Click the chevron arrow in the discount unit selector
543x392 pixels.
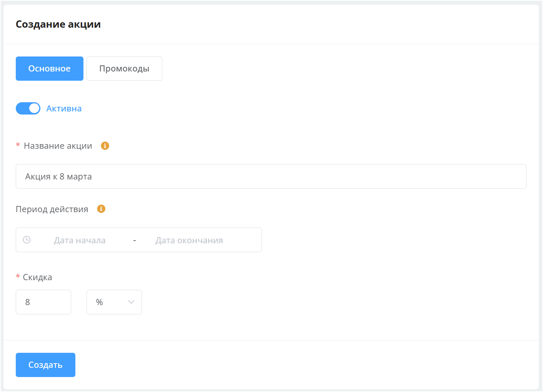131,302
